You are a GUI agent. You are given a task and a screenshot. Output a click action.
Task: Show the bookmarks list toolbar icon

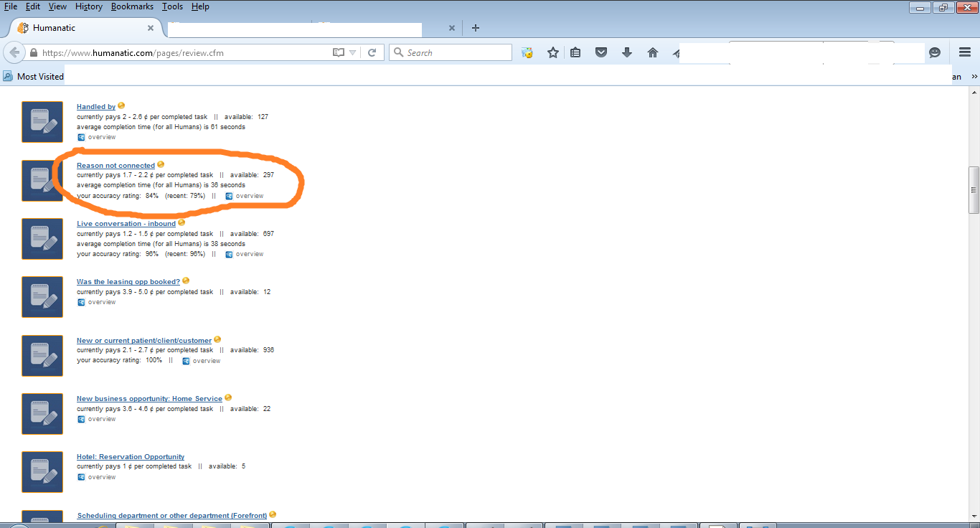click(x=575, y=52)
